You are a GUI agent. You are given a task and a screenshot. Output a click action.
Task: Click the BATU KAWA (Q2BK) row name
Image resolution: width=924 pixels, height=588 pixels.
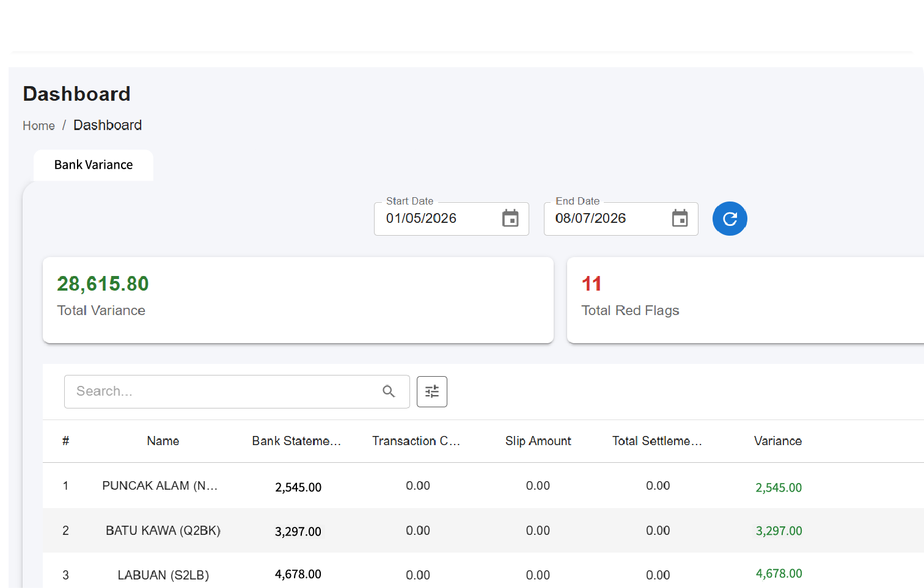pos(163,531)
